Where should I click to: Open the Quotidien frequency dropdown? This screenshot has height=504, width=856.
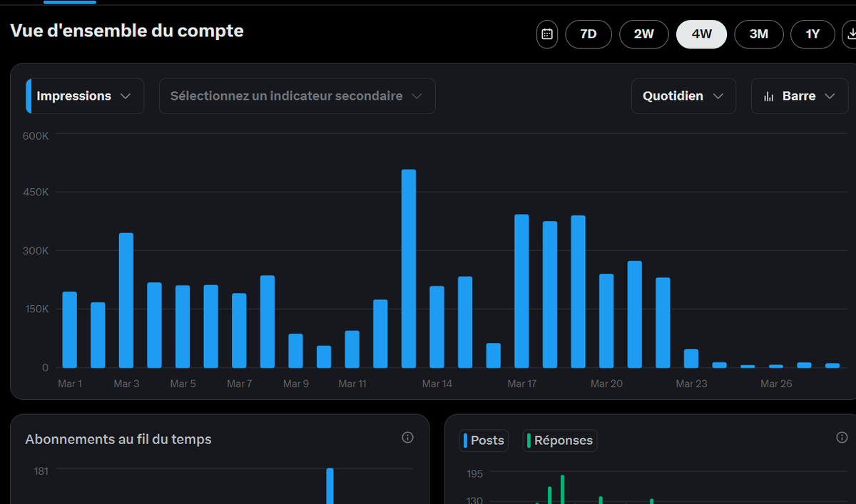683,96
